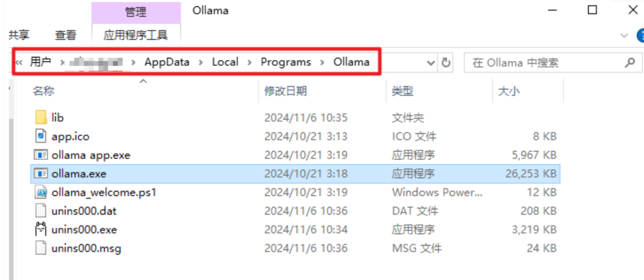
Task: Click the unins000.exe uninstaller icon
Action: coord(41,229)
